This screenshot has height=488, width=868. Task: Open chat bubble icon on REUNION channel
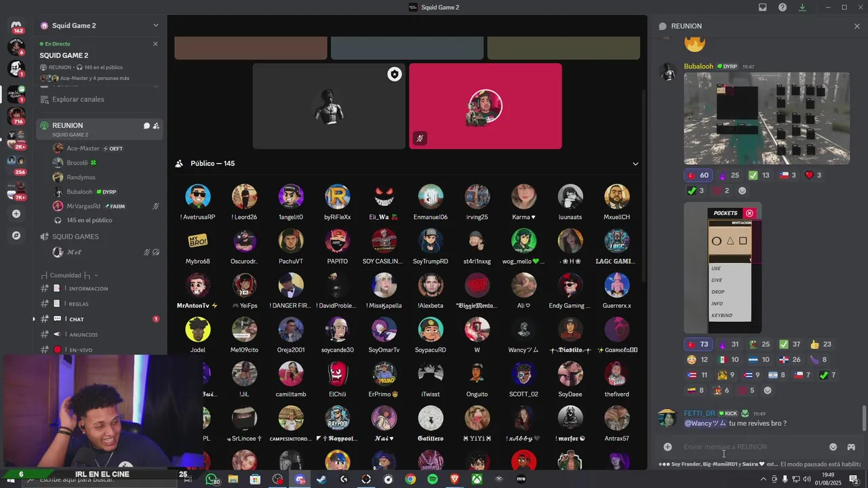click(x=146, y=125)
